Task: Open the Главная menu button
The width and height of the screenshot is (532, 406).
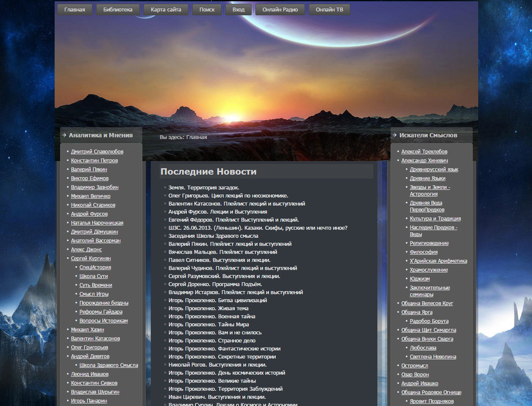Action: (x=75, y=10)
